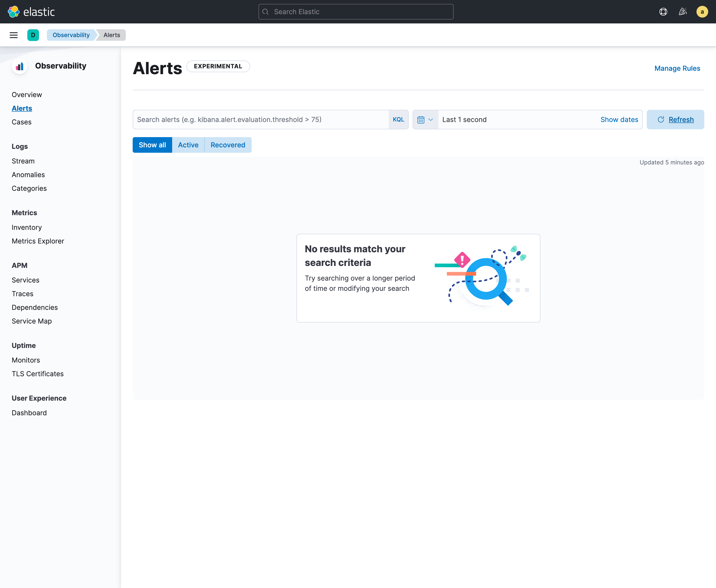Toggle the KQL query language option
716x588 pixels.
click(398, 119)
